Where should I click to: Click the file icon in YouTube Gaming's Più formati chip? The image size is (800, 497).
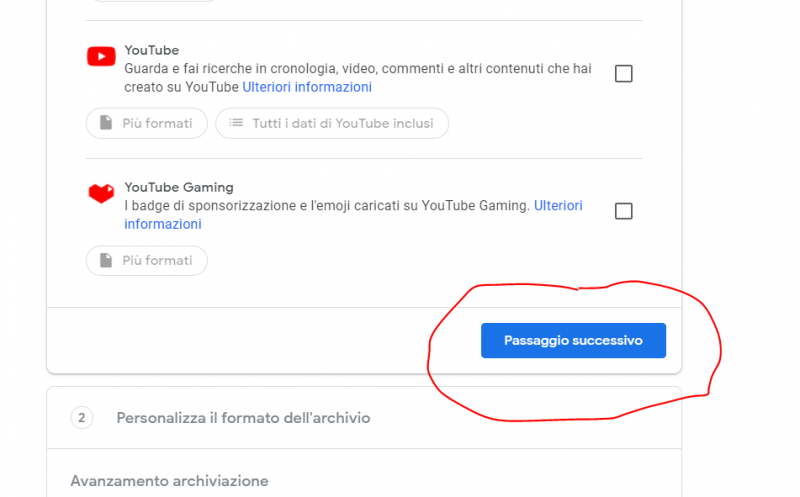coord(106,260)
